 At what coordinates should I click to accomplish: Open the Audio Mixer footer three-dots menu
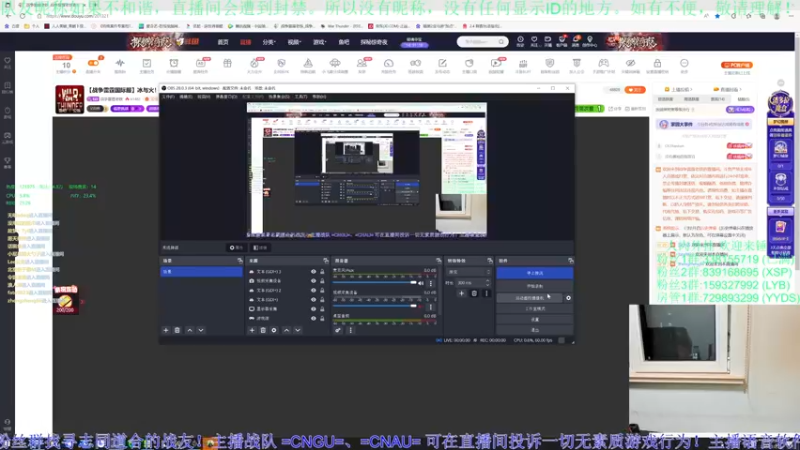351,330
